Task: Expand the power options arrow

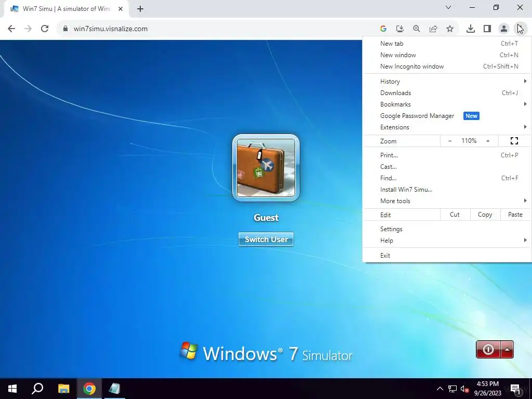Action: 507,350
